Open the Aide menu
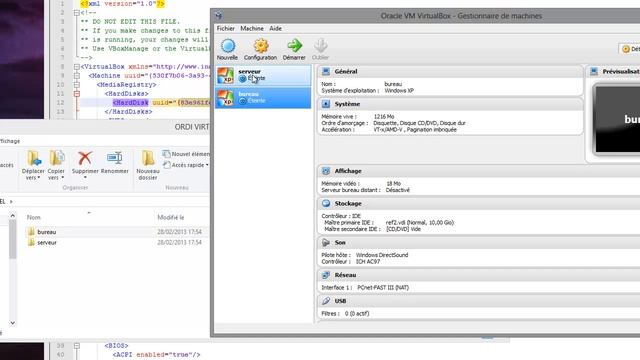640x360 pixels. [x=276, y=28]
